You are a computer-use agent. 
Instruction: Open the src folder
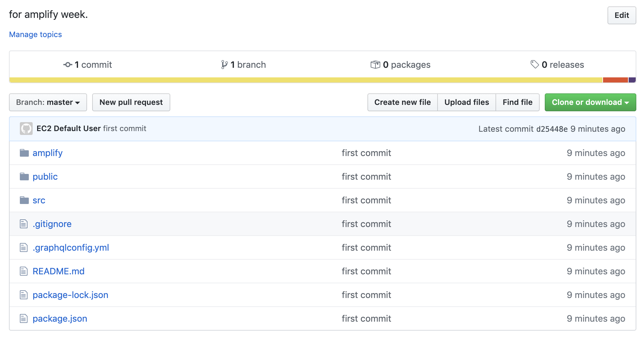(39, 200)
